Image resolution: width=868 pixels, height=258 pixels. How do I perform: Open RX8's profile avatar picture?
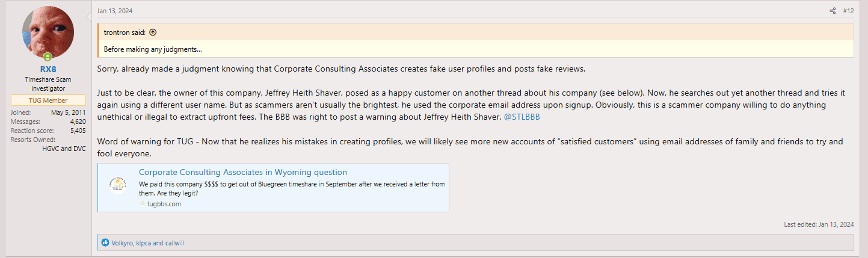point(48,32)
